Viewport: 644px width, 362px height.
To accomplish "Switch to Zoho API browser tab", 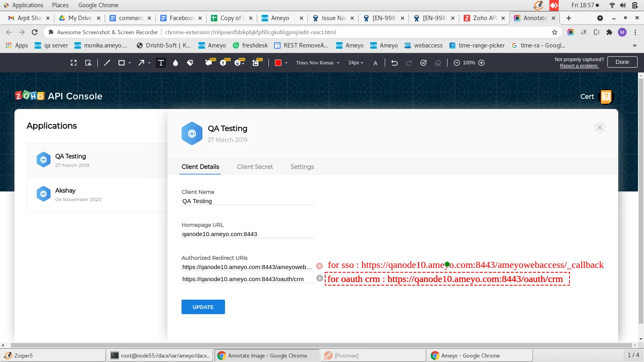I will [x=485, y=18].
